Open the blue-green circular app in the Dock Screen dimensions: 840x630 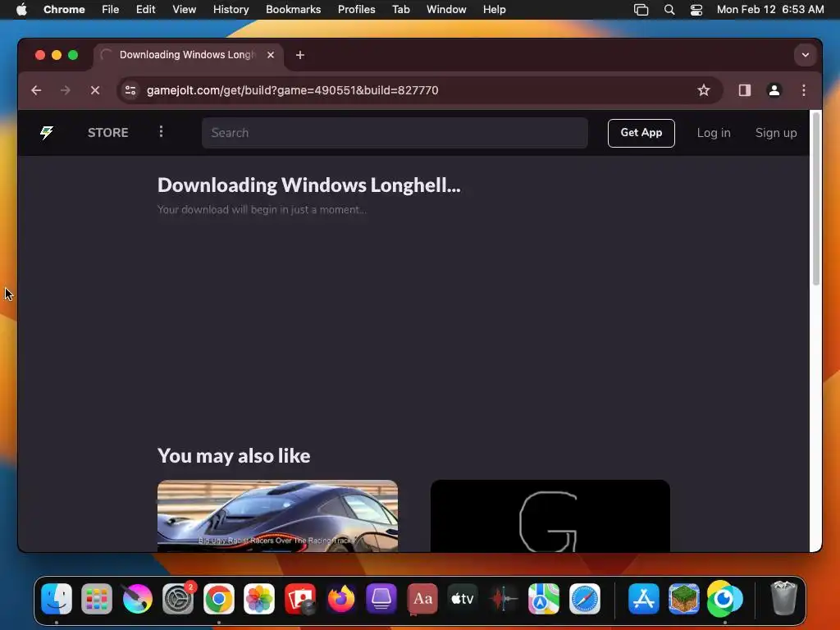[x=724, y=598]
